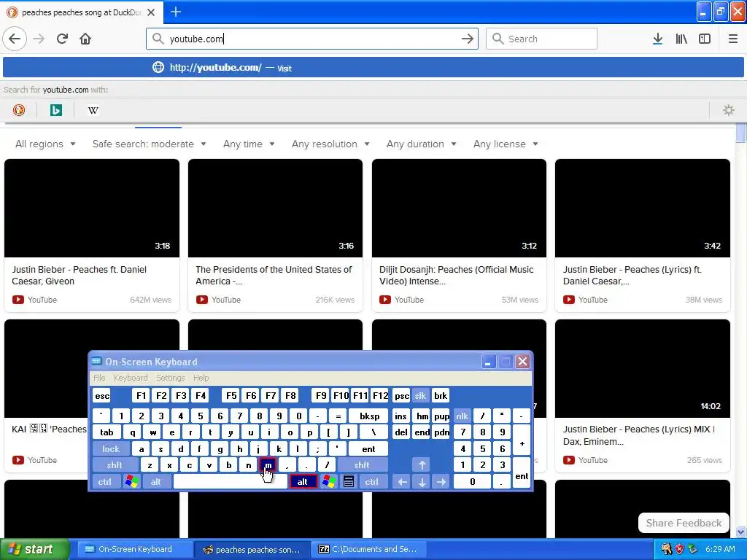Image resolution: width=747 pixels, height=560 pixels.
Task: Click the main ent key on keyboard
Action: click(368, 449)
